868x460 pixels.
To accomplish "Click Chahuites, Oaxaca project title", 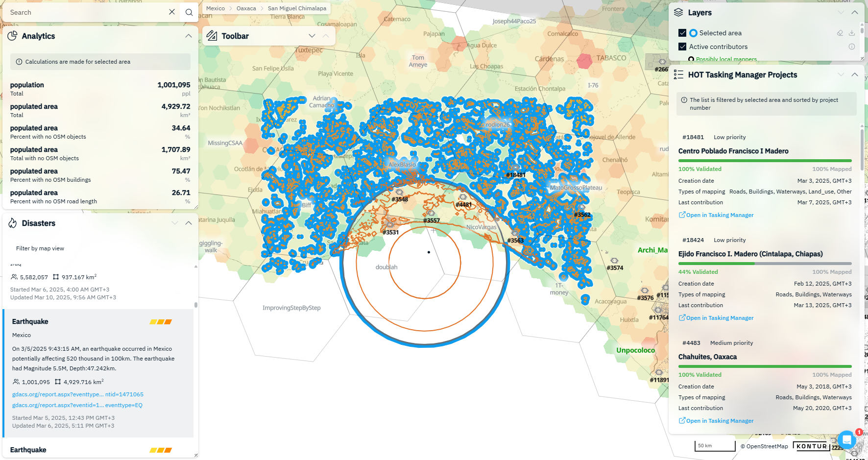I will coord(707,357).
